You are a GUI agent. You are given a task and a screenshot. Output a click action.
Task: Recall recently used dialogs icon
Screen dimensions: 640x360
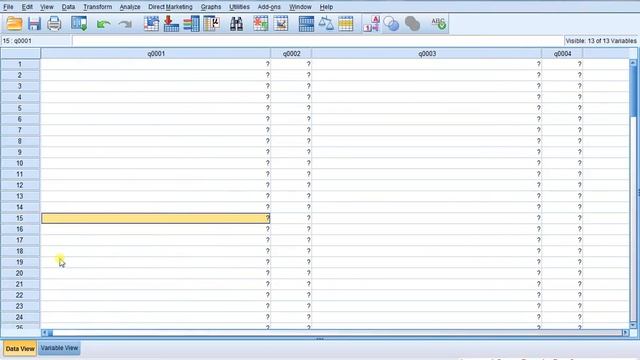(x=79, y=24)
